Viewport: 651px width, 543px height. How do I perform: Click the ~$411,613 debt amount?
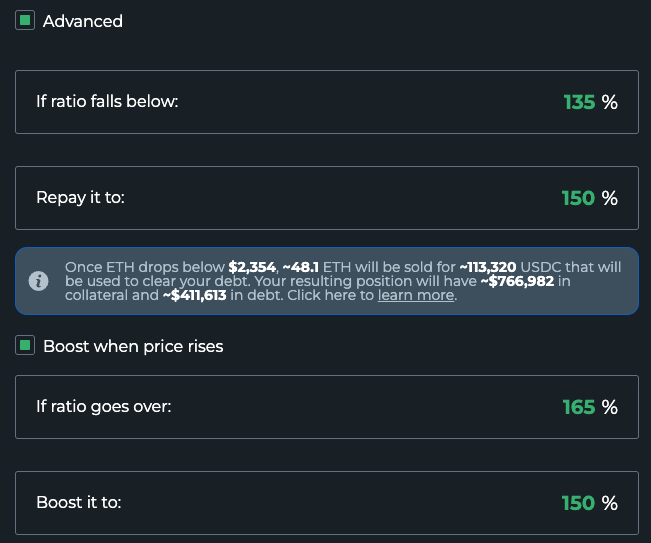click(194, 295)
